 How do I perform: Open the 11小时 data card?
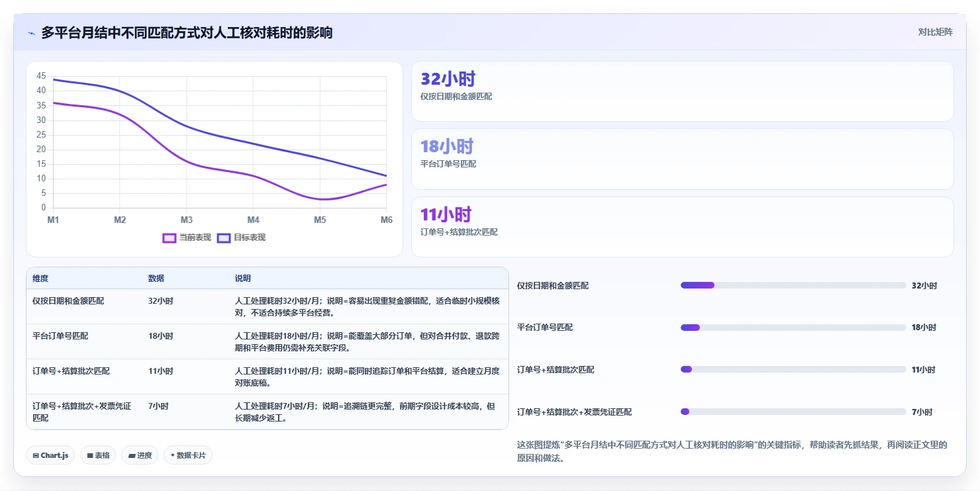(682, 227)
